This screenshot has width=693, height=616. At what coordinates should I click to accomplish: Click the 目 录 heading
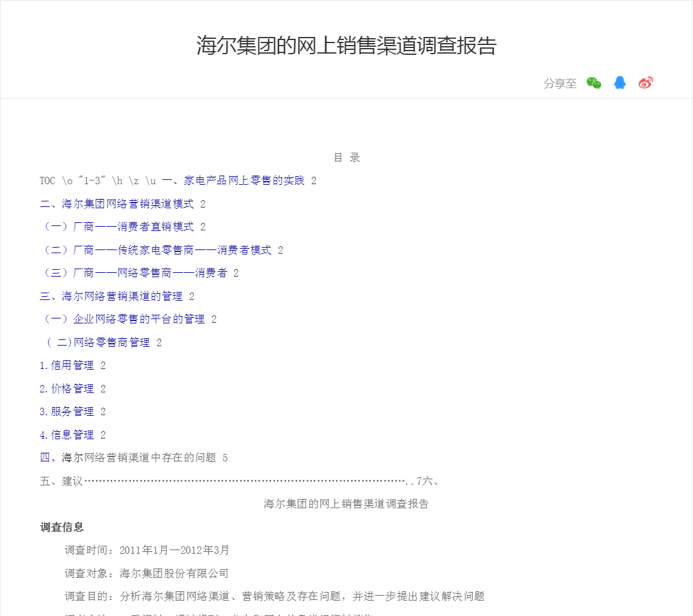(x=346, y=157)
